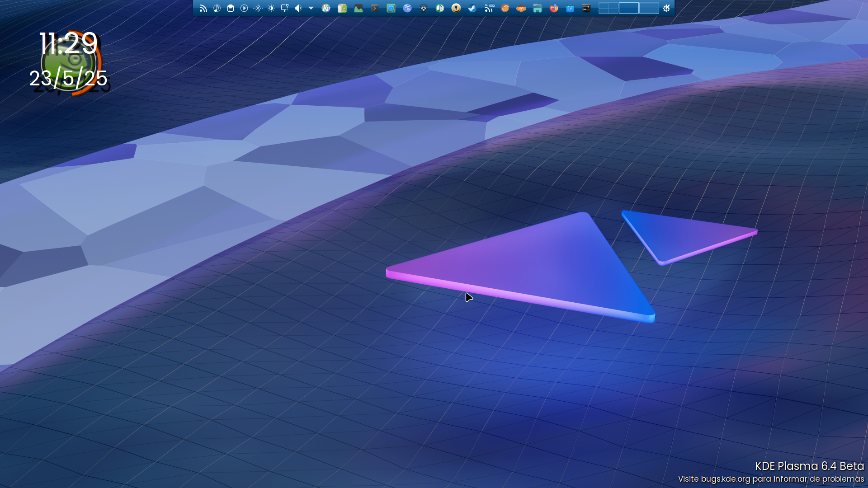Launch the golden keyhole password manager icon
This screenshot has height=488, width=868.
pos(456,8)
